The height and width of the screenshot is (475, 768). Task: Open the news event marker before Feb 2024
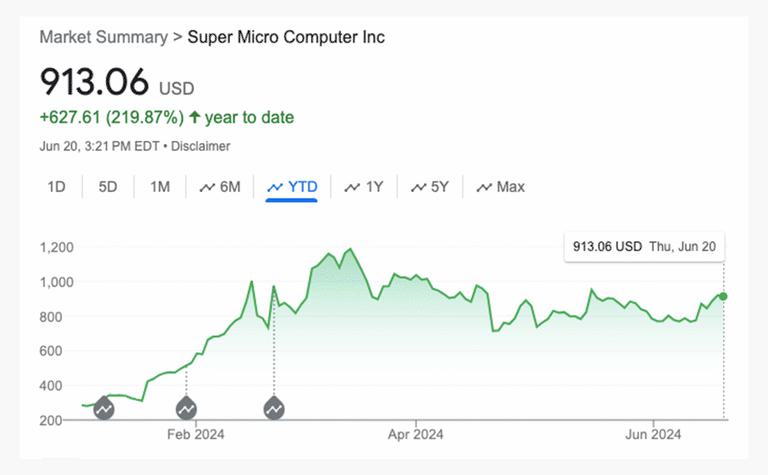[x=186, y=408]
